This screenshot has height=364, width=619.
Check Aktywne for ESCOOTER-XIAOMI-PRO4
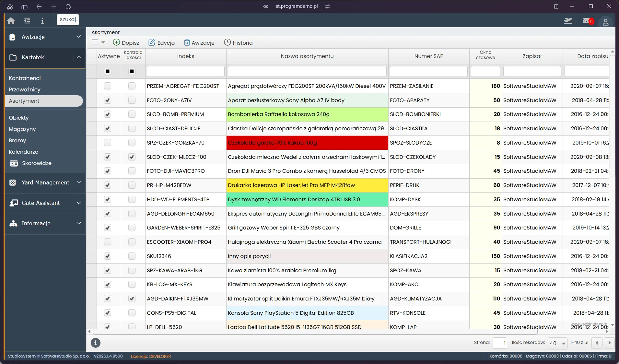pos(108,242)
